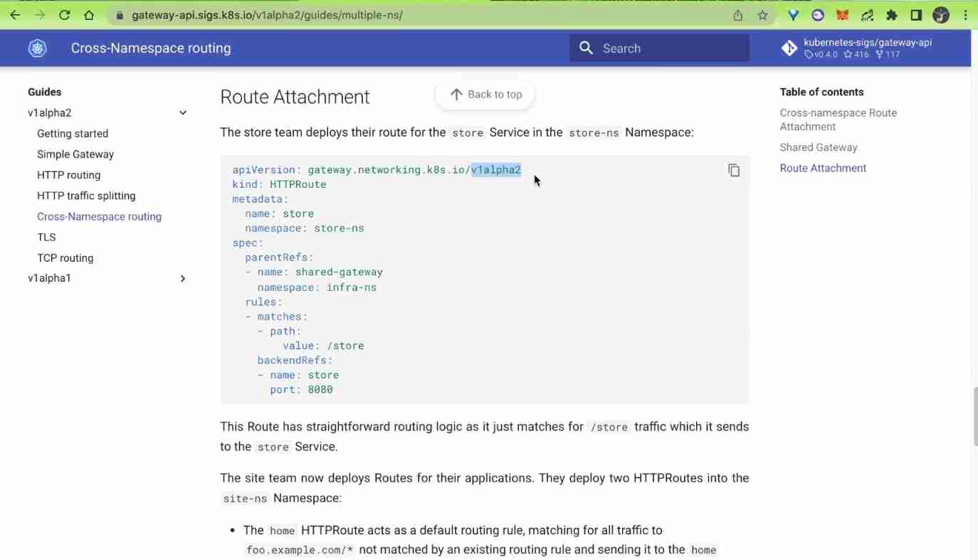
Task: Click the Back to top button
Action: pyautogui.click(x=485, y=95)
